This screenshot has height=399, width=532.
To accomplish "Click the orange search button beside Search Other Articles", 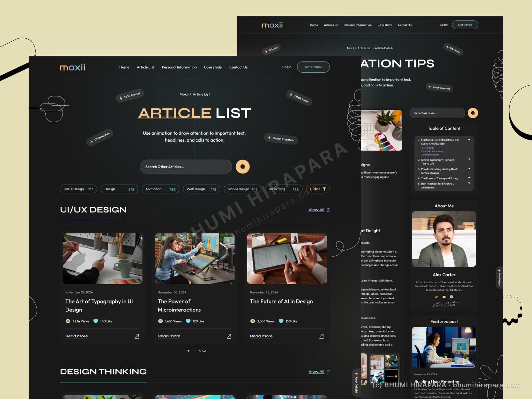I will (243, 167).
